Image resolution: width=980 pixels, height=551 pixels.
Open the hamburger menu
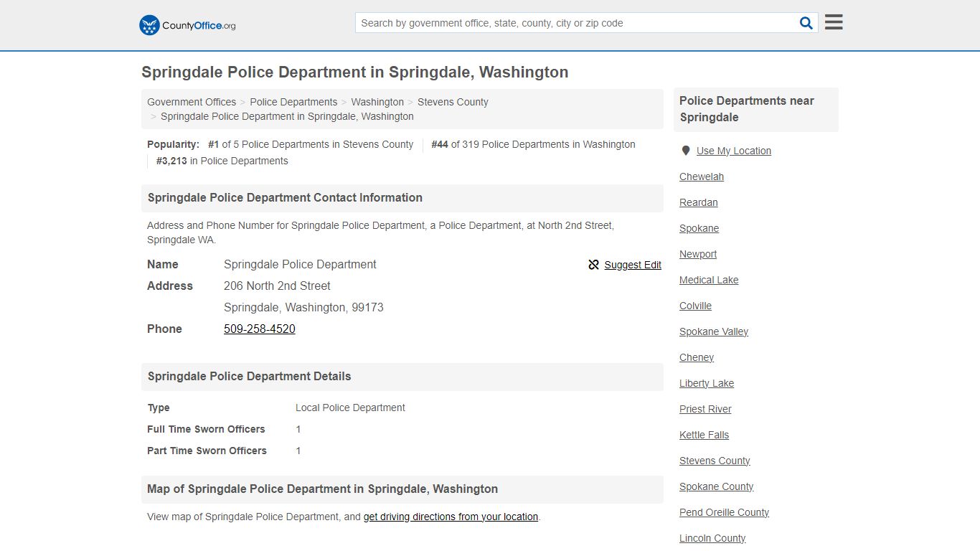click(834, 22)
